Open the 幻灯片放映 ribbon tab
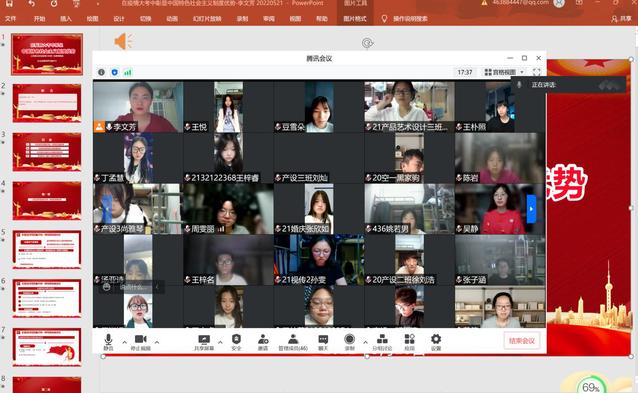 click(x=207, y=19)
